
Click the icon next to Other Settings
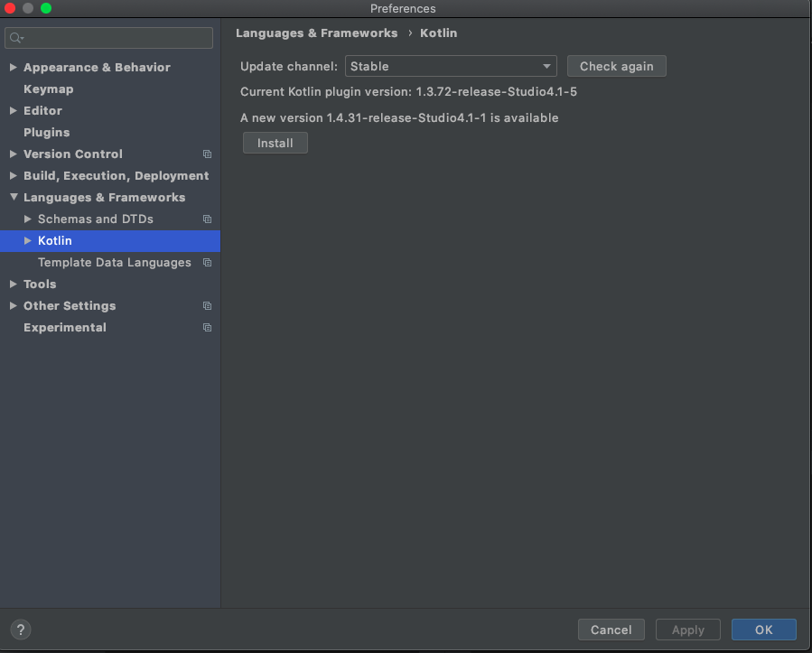[207, 305]
